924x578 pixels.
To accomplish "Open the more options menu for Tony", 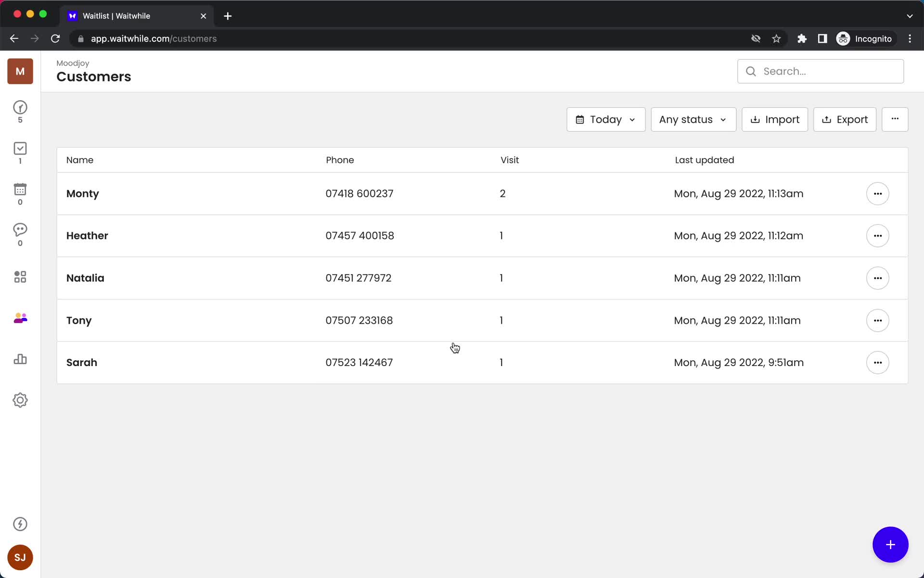I will tap(878, 321).
